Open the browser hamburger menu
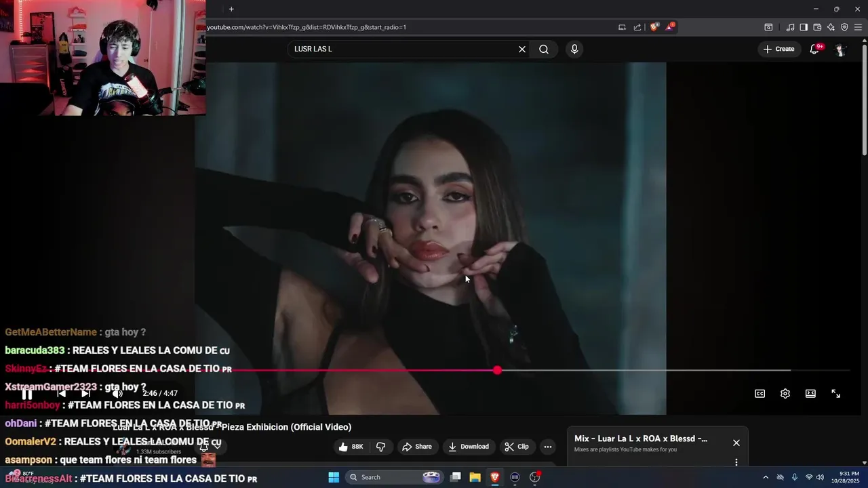Image resolution: width=868 pixels, height=488 pixels. click(x=858, y=27)
